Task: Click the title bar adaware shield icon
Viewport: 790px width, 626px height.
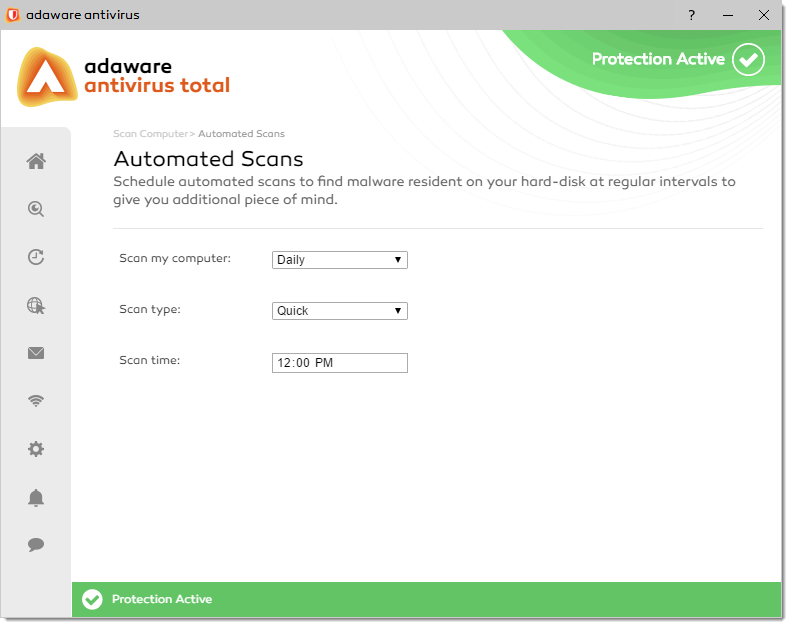Action: 13,15
